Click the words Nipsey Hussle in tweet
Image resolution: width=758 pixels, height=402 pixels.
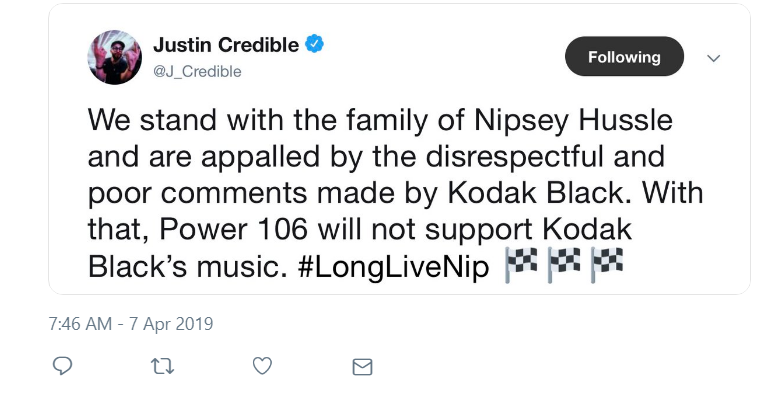coord(573,121)
